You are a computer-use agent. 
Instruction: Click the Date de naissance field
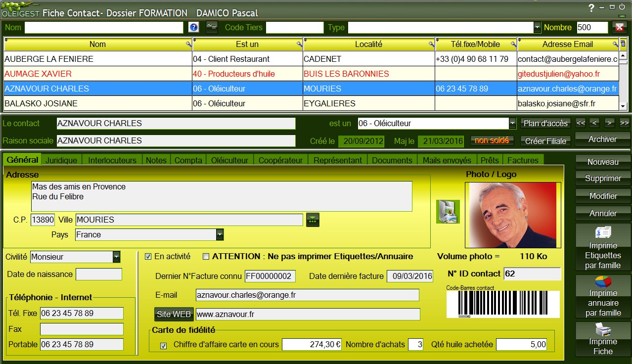point(99,274)
